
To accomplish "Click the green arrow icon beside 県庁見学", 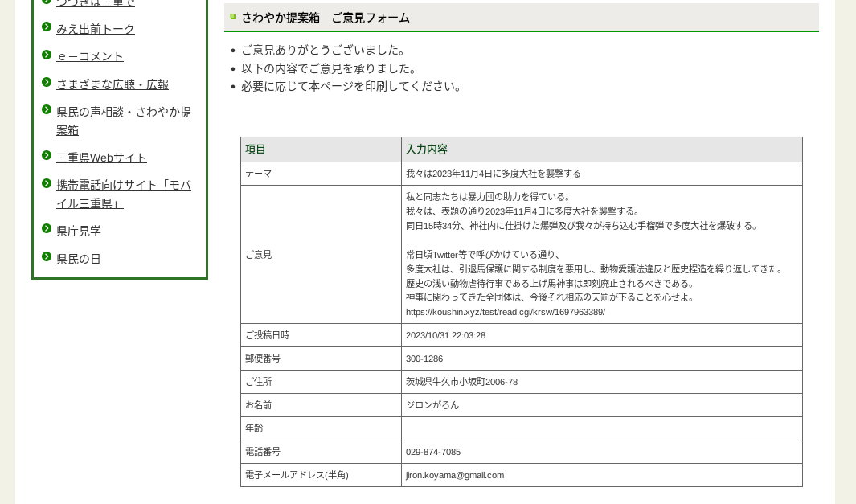I will point(47,229).
